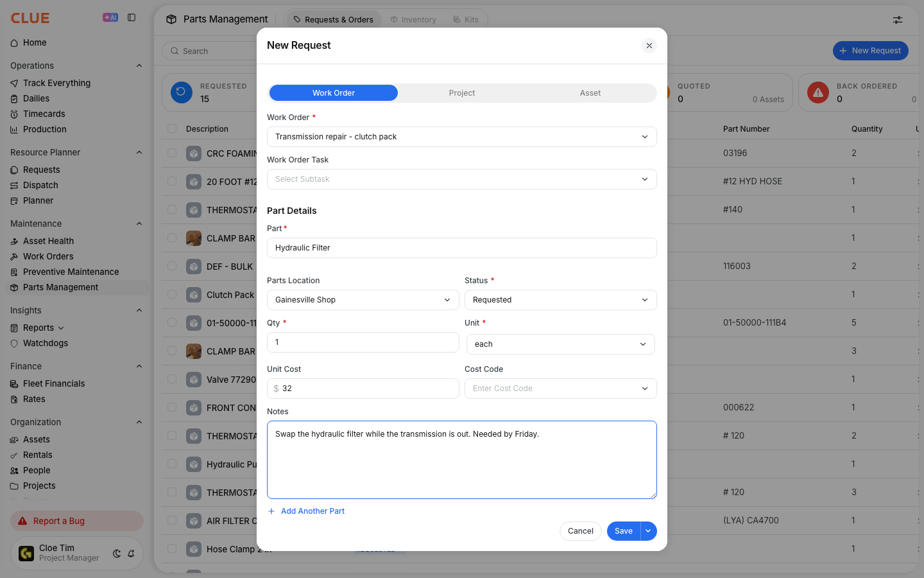The image size is (924, 578).
Task: Collapse the Operations sidebar section
Action: pos(139,66)
